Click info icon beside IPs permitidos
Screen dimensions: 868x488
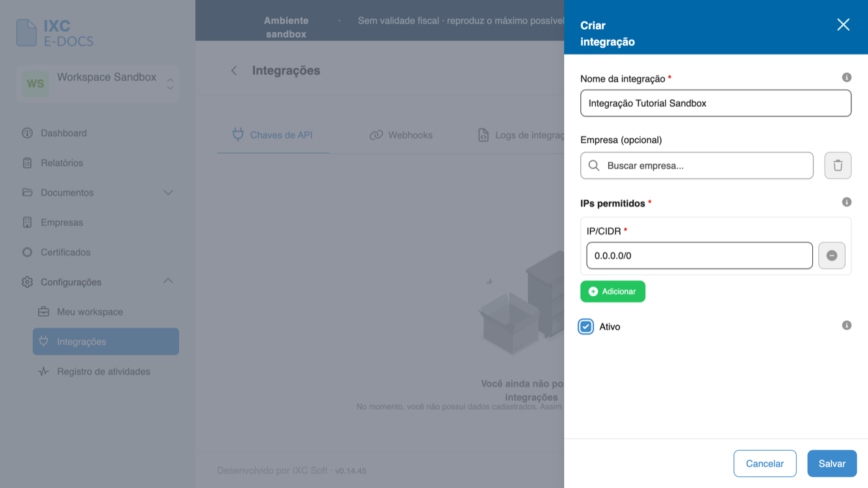(846, 202)
